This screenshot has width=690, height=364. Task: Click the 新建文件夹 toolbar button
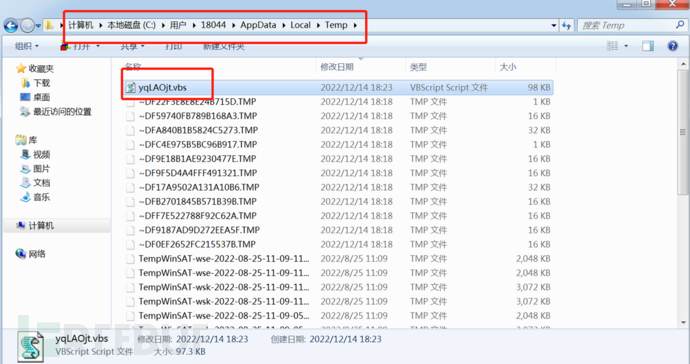click(223, 46)
